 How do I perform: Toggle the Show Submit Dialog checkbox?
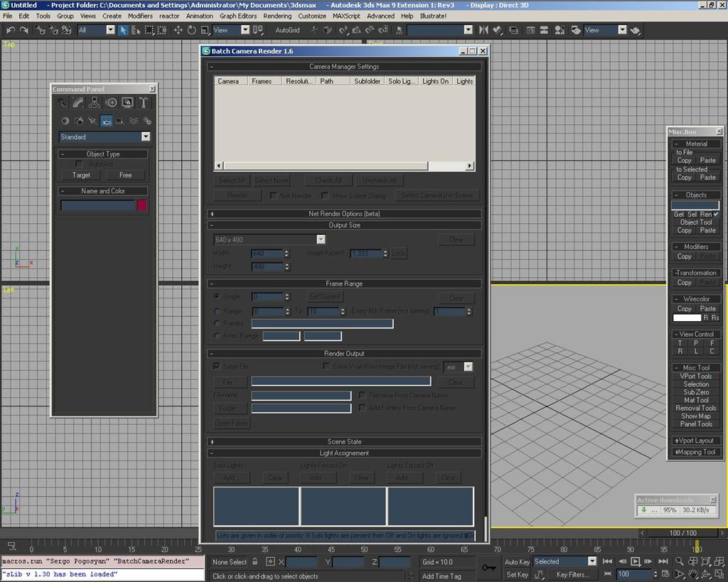point(324,195)
